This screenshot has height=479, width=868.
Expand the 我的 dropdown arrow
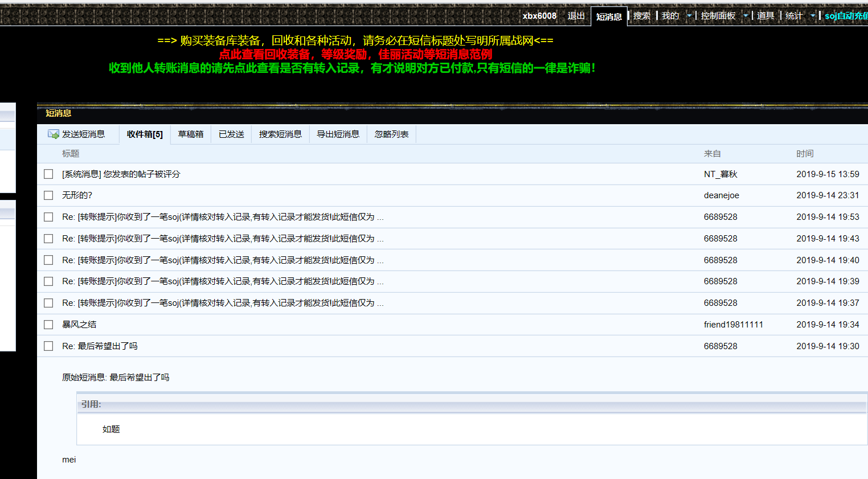(689, 16)
